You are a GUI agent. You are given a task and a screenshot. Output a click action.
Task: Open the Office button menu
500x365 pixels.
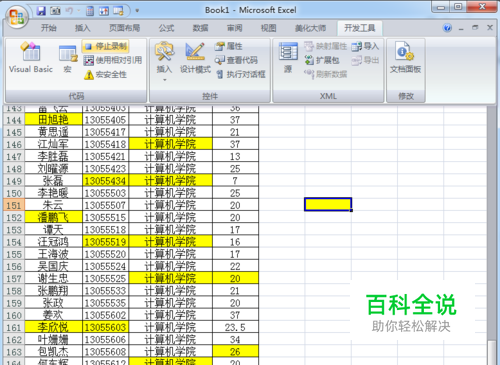point(16,17)
